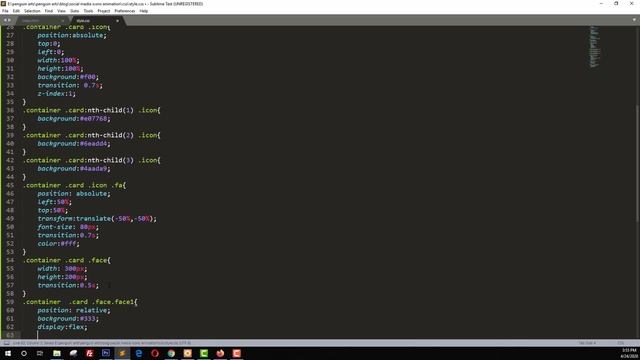Click the 'transition:0.5s;' line
Viewport: 640px width, 360px height.
pyautogui.click(x=68, y=285)
